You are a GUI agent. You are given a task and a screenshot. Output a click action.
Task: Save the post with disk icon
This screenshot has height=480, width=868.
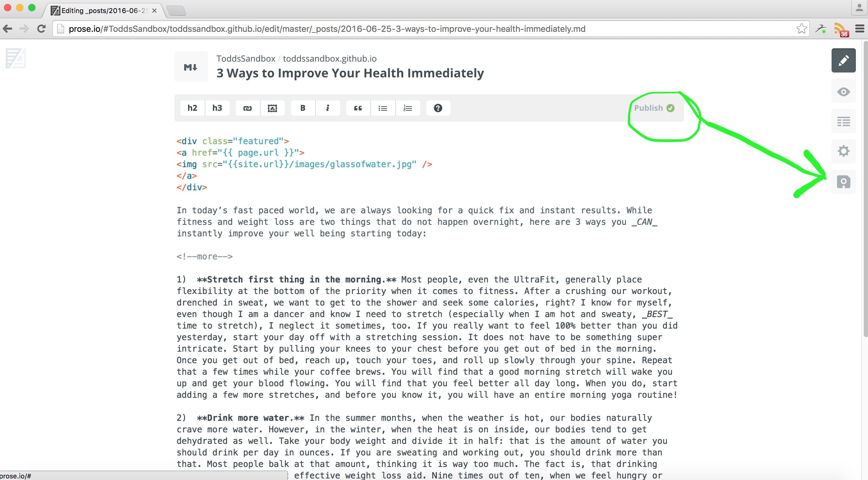pyautogui.click(x=843, y=182)
